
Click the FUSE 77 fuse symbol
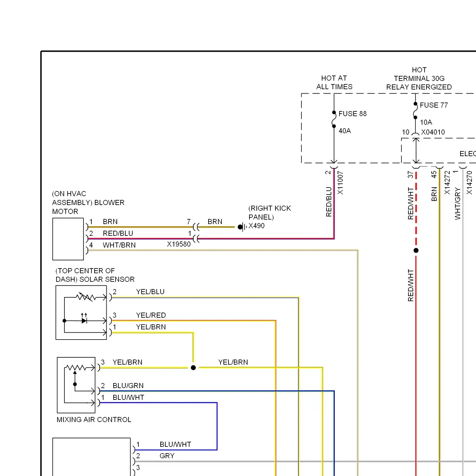415,111
